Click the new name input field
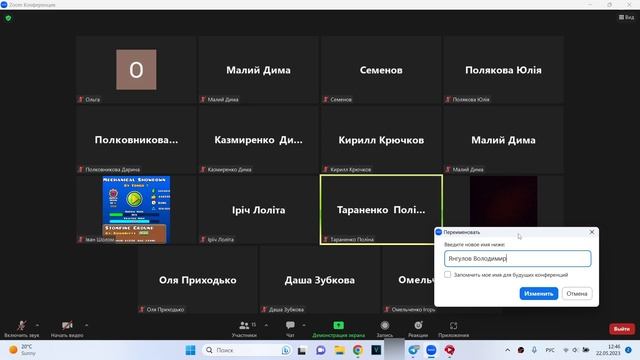 coord(517,258)
